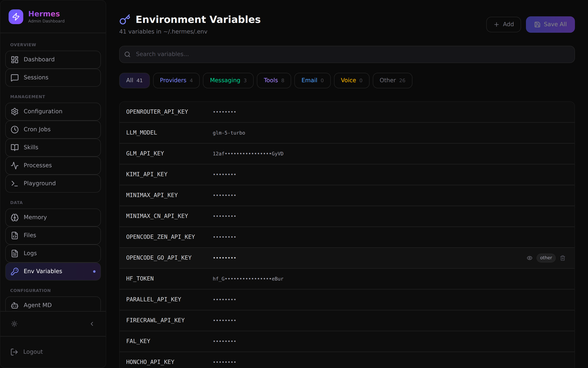Image resolution: width=588 pixels, height=368 pixels.
Task: Filter by Voice tab
Action: pos(352,81)
